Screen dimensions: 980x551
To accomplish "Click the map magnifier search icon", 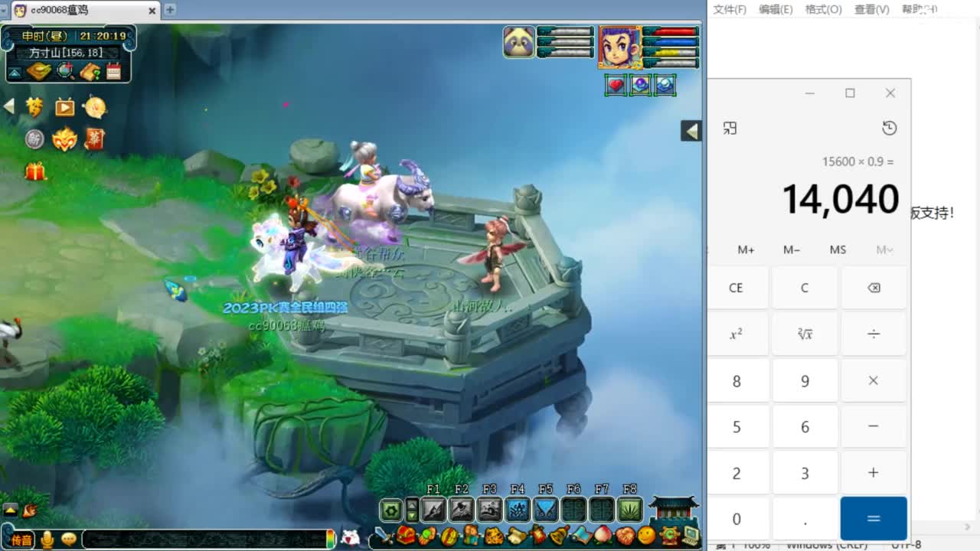I will point(65,71).
